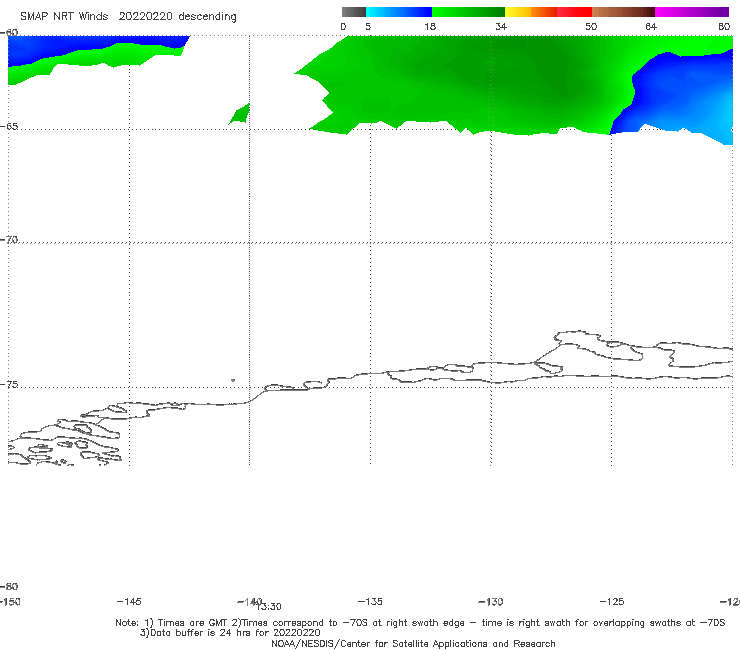Click the word "descending" in the title

point(208,17)
